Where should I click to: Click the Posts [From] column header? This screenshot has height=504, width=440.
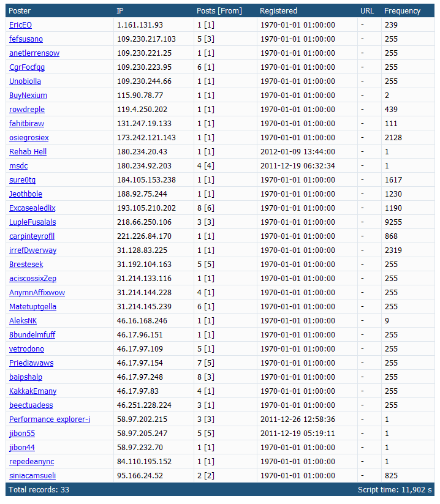tap(219, 10)
